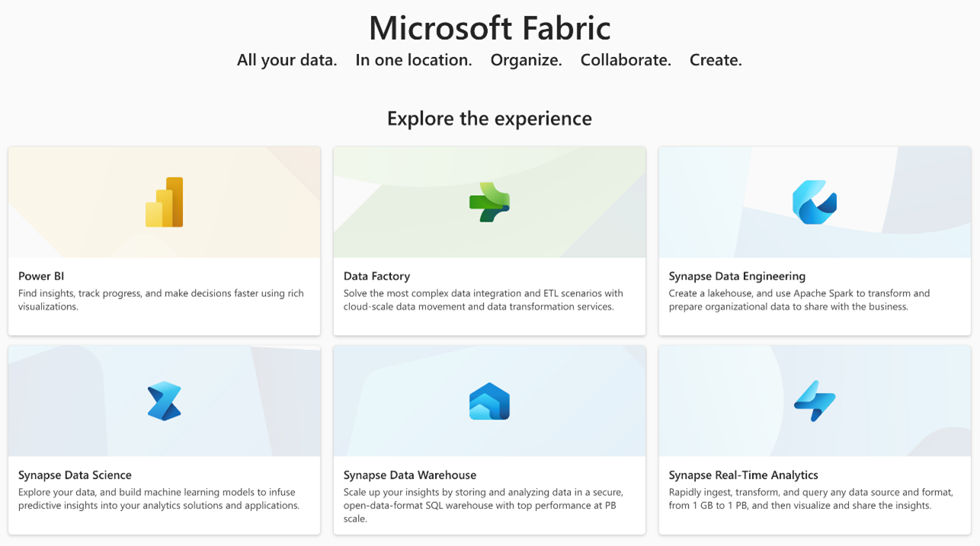Open the Synapse Data Warehouse title
The height and width of the screenshot is (546, 980).
(410, 475)
